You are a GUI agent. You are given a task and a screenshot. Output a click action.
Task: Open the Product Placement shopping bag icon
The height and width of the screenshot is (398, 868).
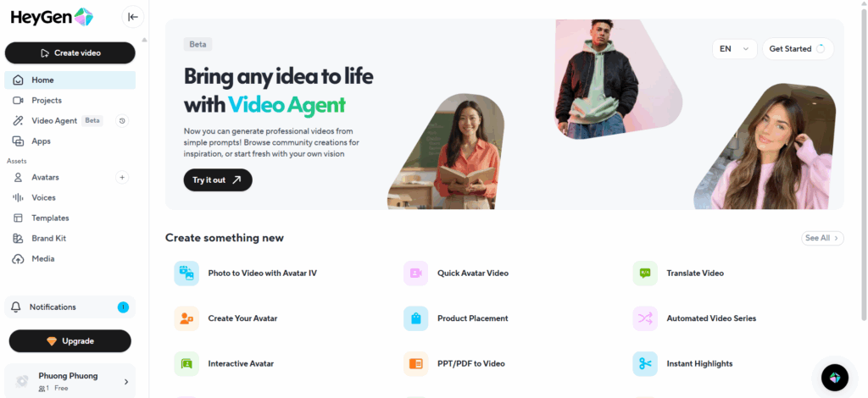click(415, 318)
